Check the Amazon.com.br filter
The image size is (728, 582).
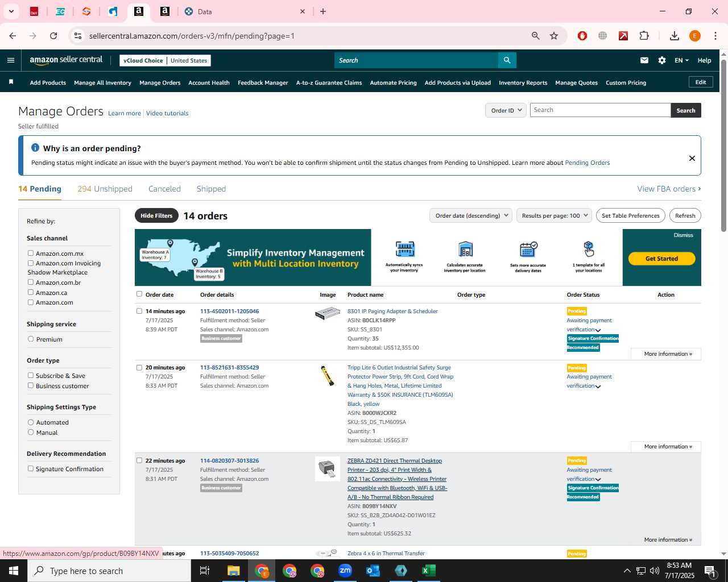[31, 282]
